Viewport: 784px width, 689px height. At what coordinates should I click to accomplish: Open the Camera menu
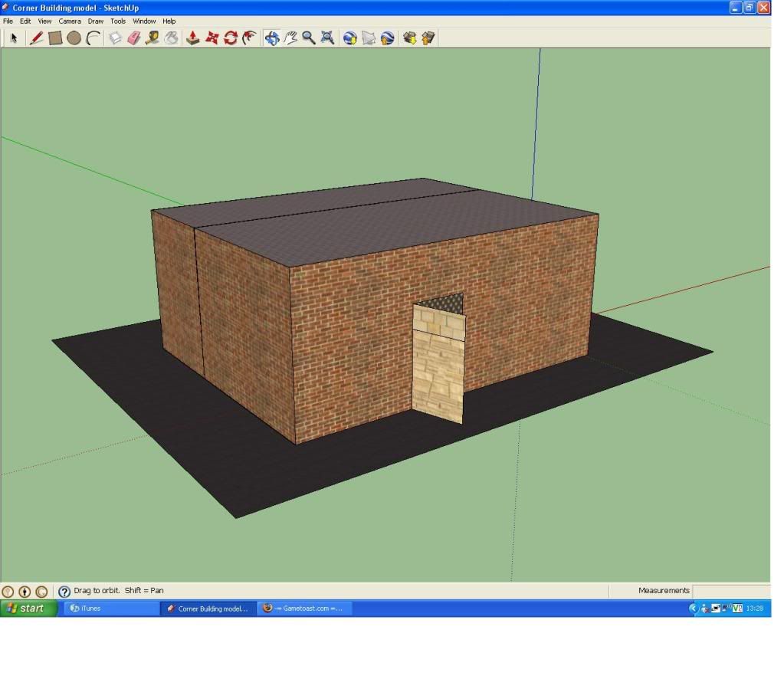[70, 21]
